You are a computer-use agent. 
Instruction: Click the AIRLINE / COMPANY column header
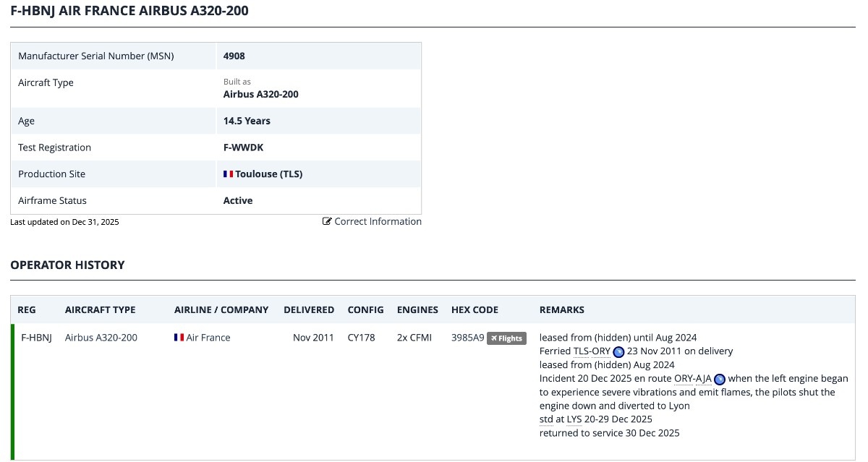point(221,309)
